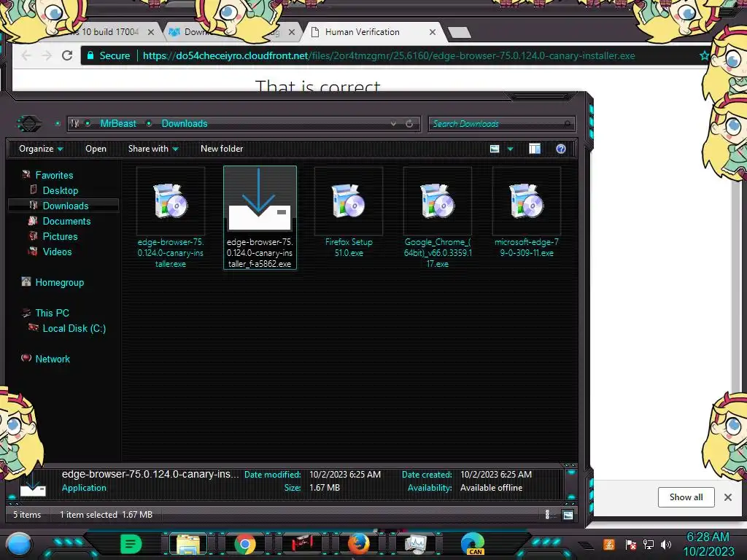The image size is (747, 560).
Task: Click the Windows Start orb
Action: [x=18, y=545]
